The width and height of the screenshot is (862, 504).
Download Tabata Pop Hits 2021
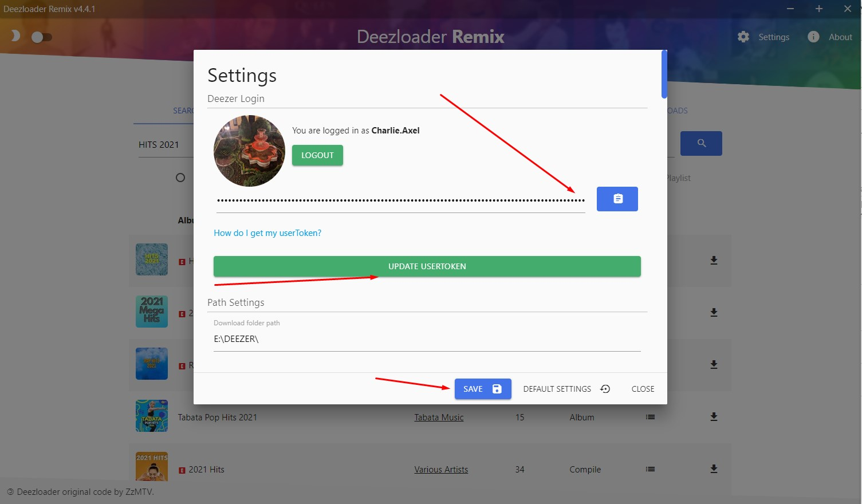[714, 417]
